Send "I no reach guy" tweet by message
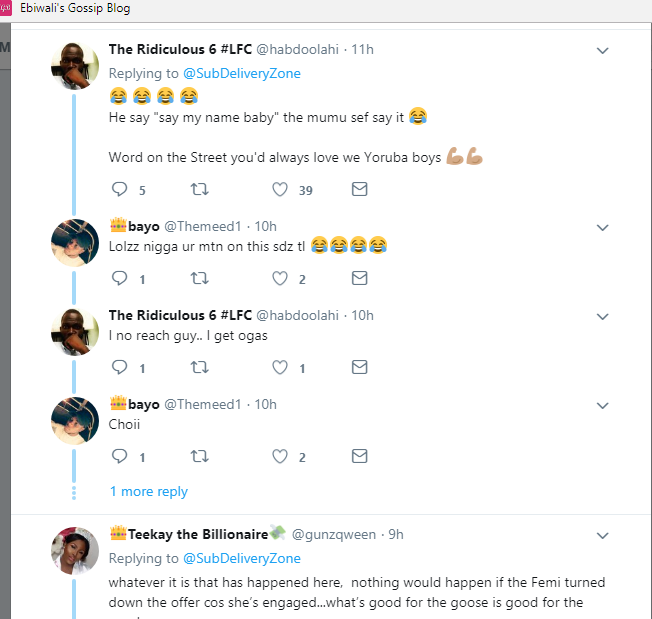Viewport: 652px width, 619px height. click(360, 368)
